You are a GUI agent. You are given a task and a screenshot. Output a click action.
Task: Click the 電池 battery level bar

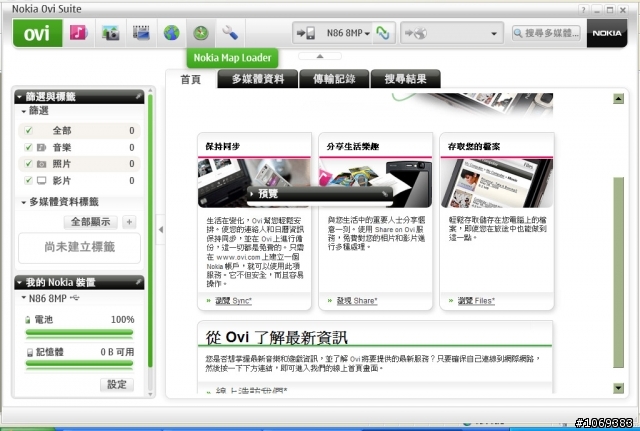[79, 333]
